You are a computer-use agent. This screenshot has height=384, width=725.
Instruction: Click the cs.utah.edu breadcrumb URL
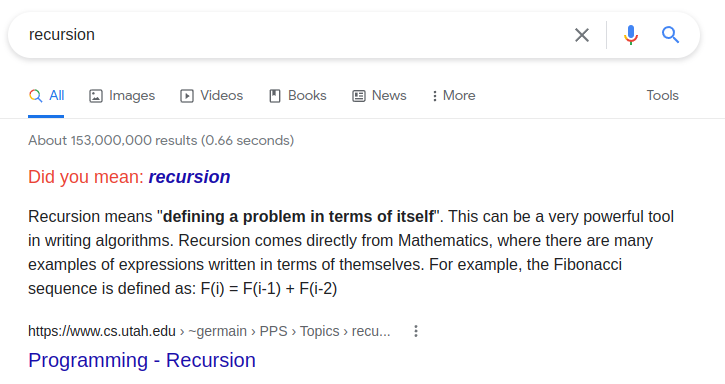pos(209,331)
